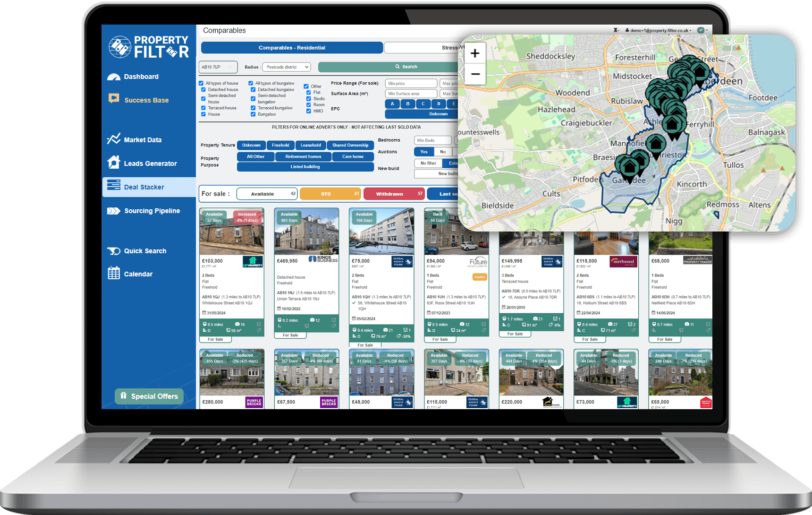Uncheck the Flat checkbox

click(x=308, y=93)
